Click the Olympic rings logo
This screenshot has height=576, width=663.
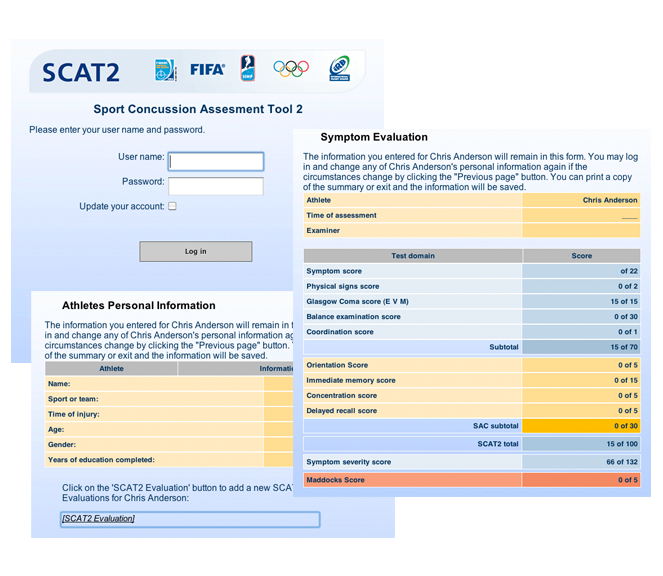291,69
